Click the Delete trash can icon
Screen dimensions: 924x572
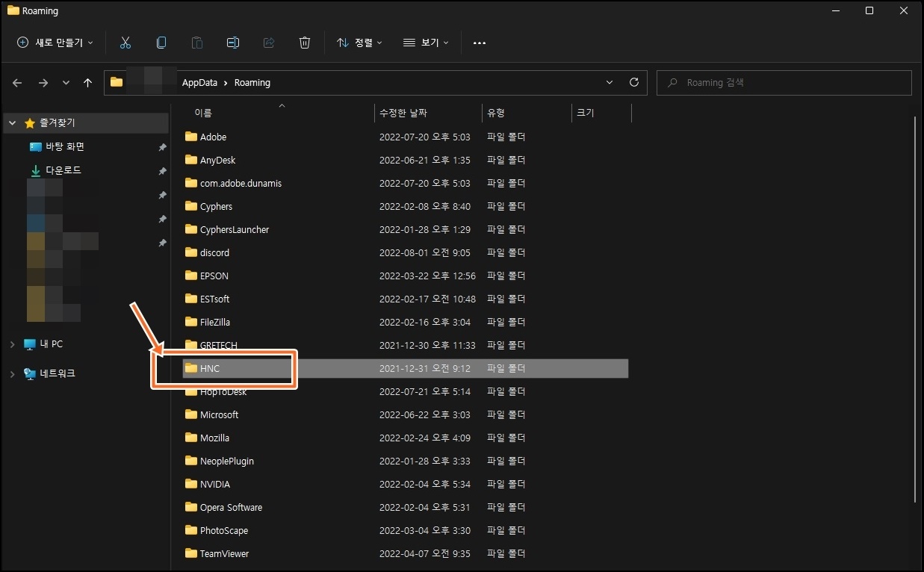point(305,43)
